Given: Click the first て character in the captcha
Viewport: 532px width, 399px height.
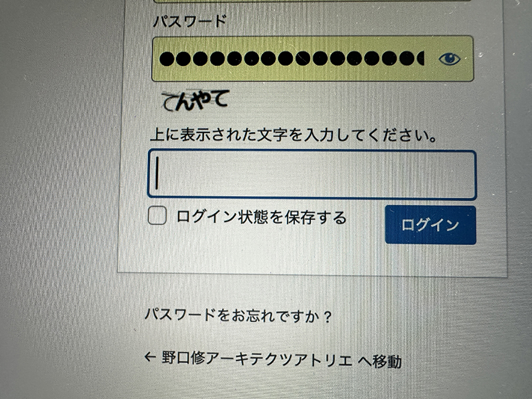Looking at the screenshot, I should 169,103.
